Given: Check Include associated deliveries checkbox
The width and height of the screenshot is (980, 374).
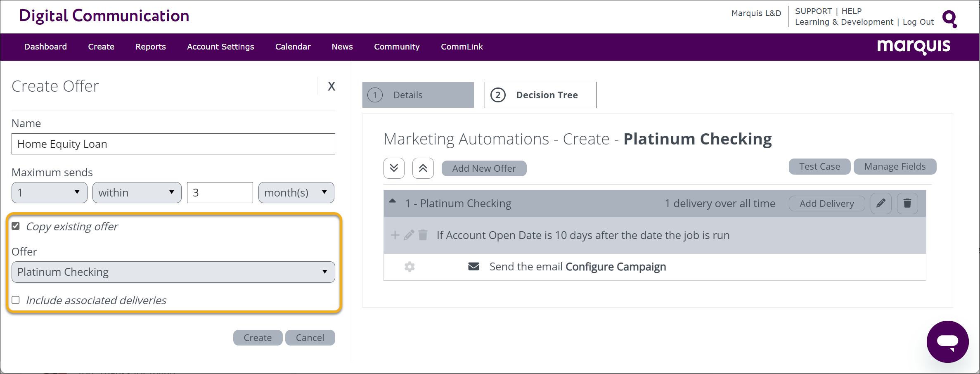Looking at the screenshot, I should click(x=16, y=300).
